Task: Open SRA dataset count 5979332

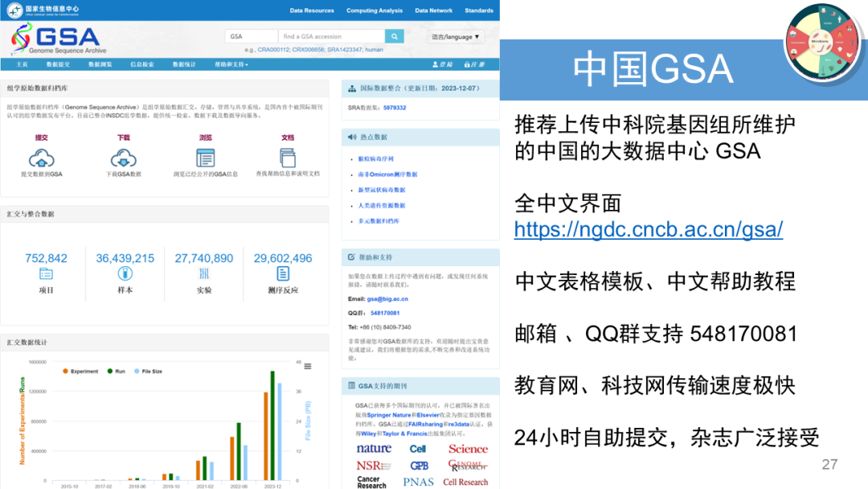Action: [395, 108]
